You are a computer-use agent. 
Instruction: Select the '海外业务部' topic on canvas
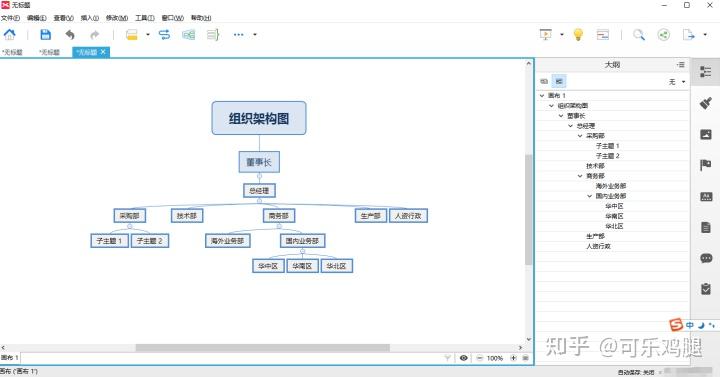(x=228, y=241)
